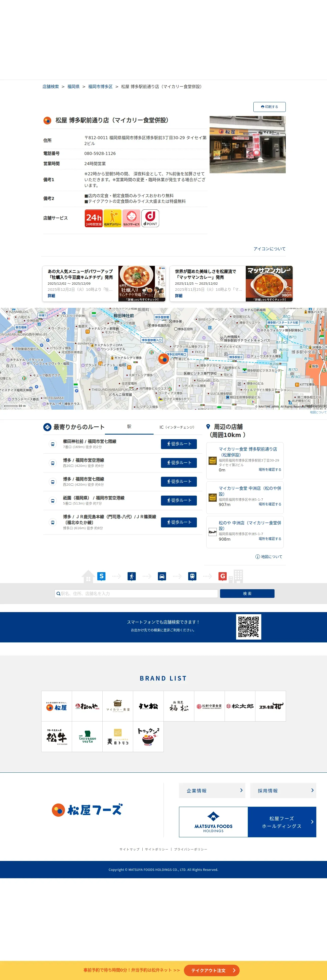Click the smartphone QR code image

click(x=249, y=627)
